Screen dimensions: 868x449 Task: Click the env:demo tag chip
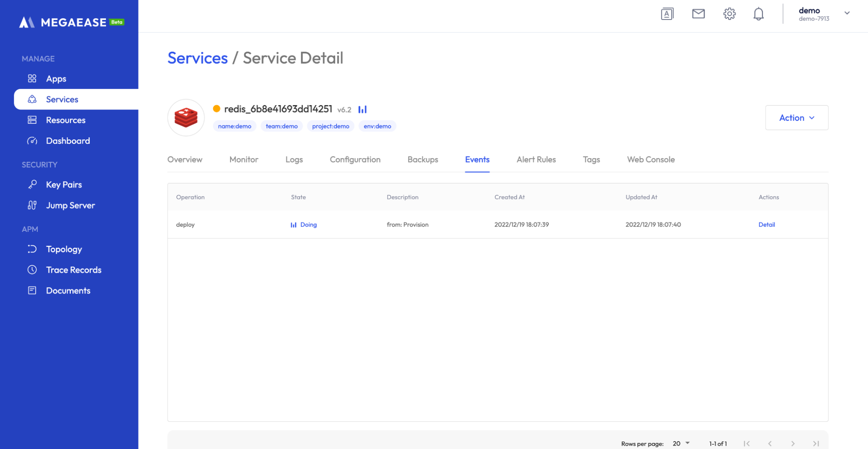pos(377,126)
